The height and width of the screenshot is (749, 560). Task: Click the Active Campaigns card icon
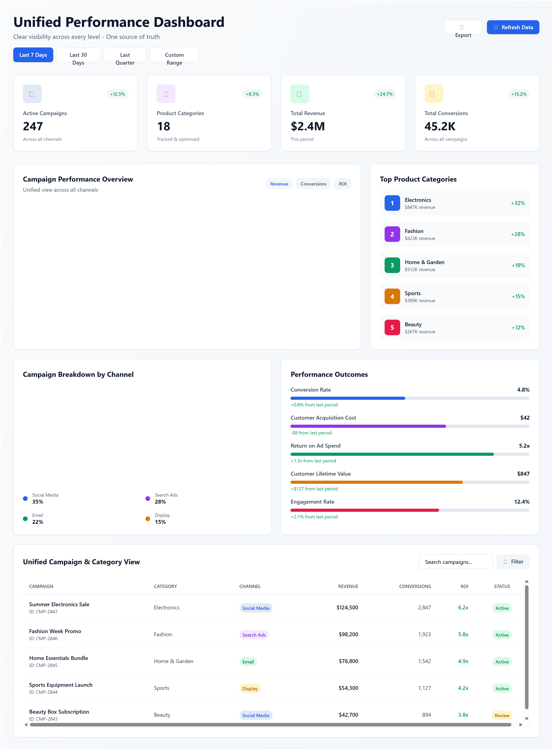click(x=32, y=94)
